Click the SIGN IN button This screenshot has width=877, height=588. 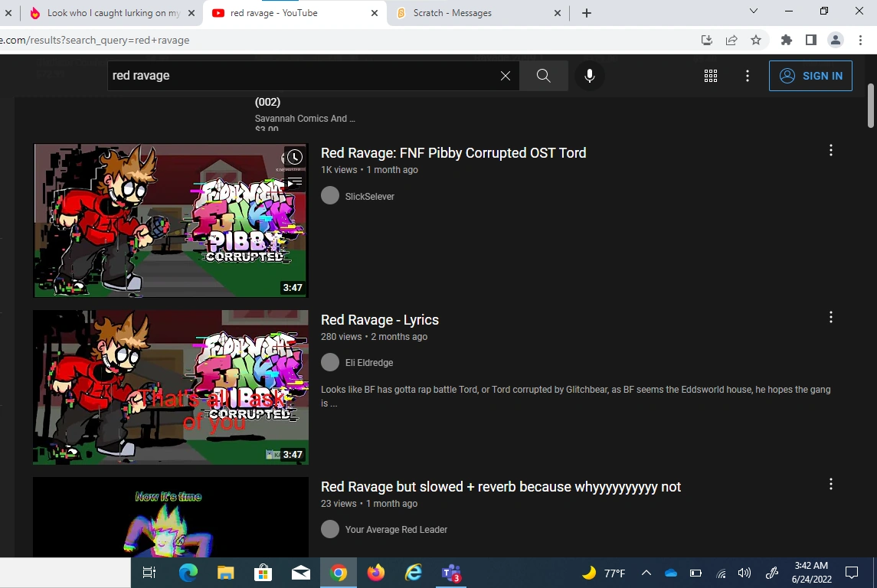click(x=810, y=75)
